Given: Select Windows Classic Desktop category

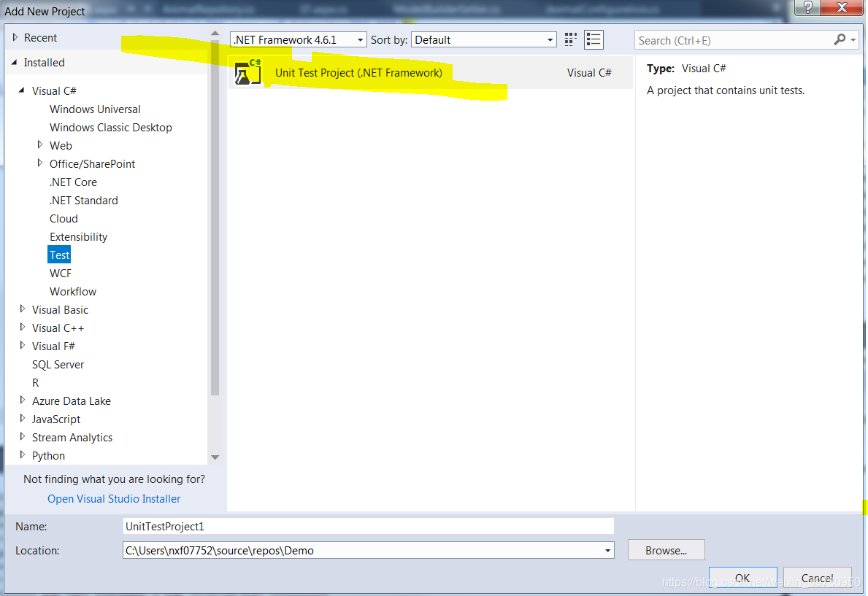Looking at the screenshot, I should (x=111, y=127).
